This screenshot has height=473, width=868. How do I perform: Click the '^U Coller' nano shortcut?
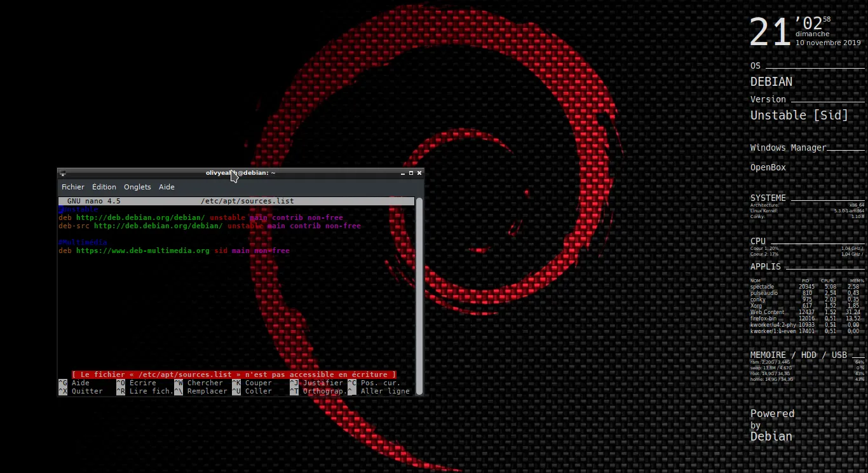252,391
